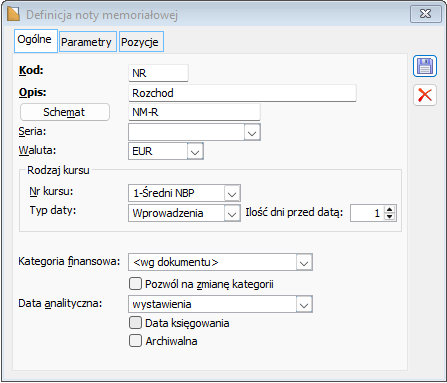Tick the Data księgowania checkbox

tap(135, 323)
